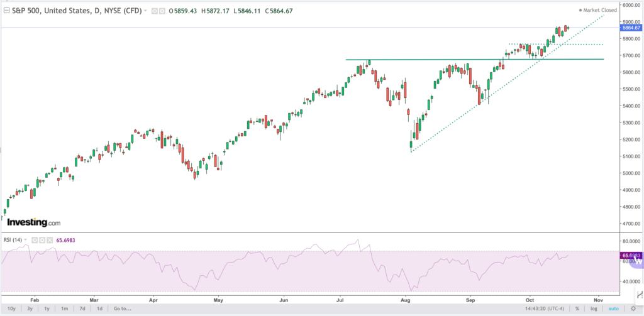Select the 3y time range
Screen dimensions: 644x316
(29, 308)
